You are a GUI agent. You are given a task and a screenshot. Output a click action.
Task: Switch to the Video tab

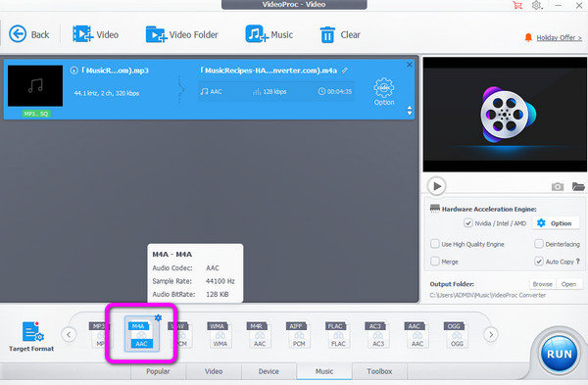pos(214,371)
